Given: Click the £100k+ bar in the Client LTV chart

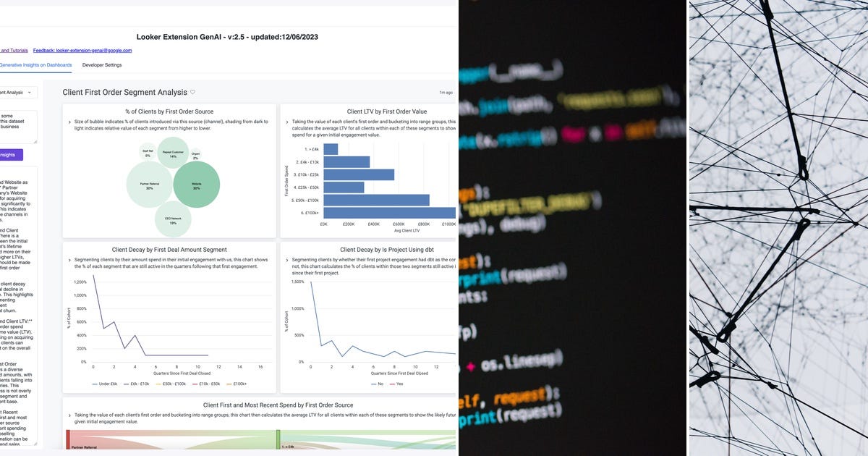Looking at the screenshot, I should click(389, 212).
